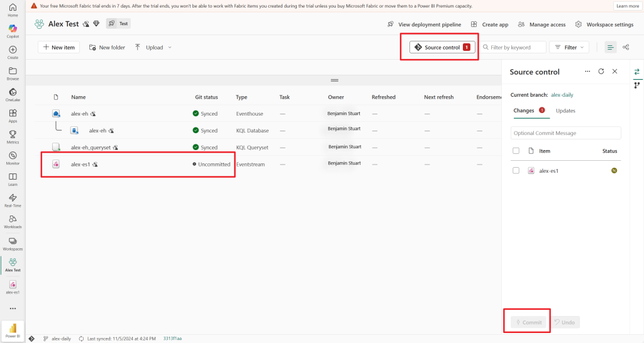Click the Git status column header
The width and height of the screenshot is (644, 343).
(206, 97)
